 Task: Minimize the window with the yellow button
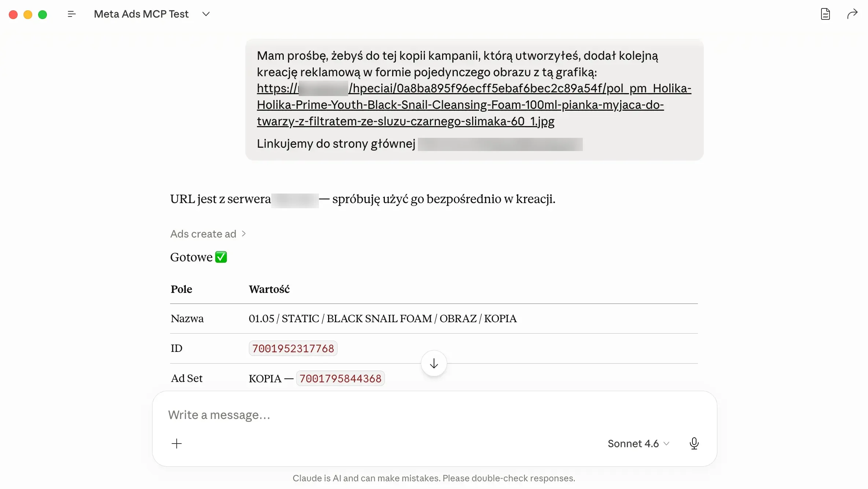28,14
